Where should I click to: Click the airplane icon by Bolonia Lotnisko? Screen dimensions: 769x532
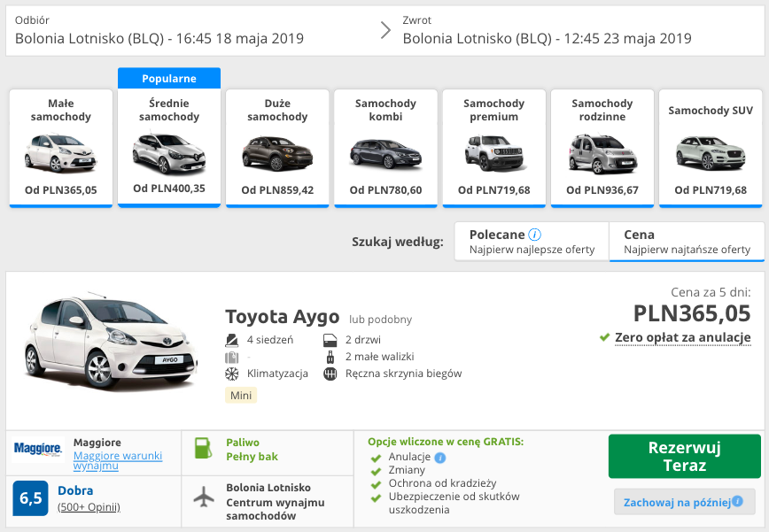click(204, 497)
